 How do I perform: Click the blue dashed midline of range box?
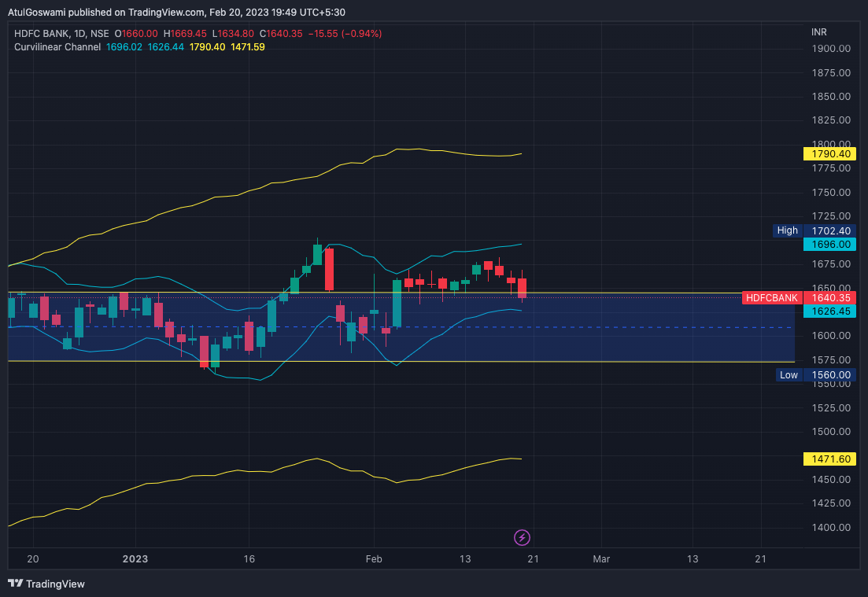[x=401, y=327]
